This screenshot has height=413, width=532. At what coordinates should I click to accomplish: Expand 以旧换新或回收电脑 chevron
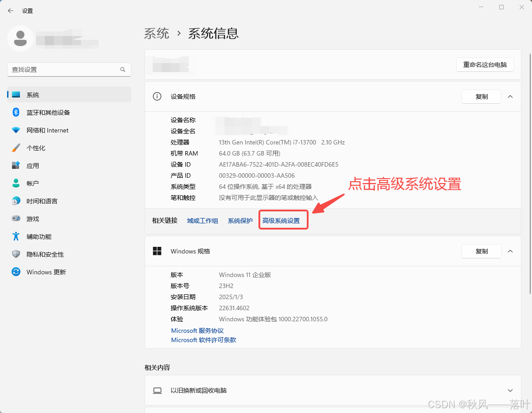click(510, 390)
